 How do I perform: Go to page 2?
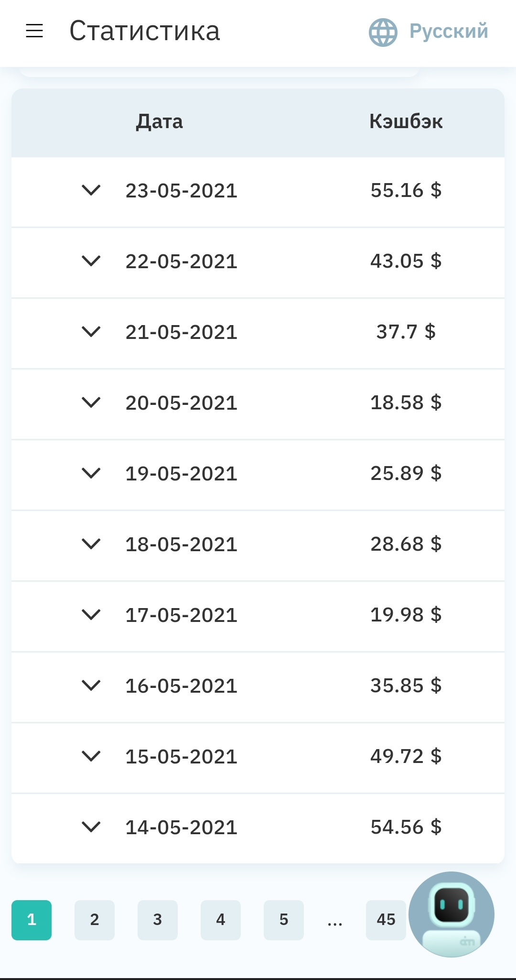tap(95, 920)
